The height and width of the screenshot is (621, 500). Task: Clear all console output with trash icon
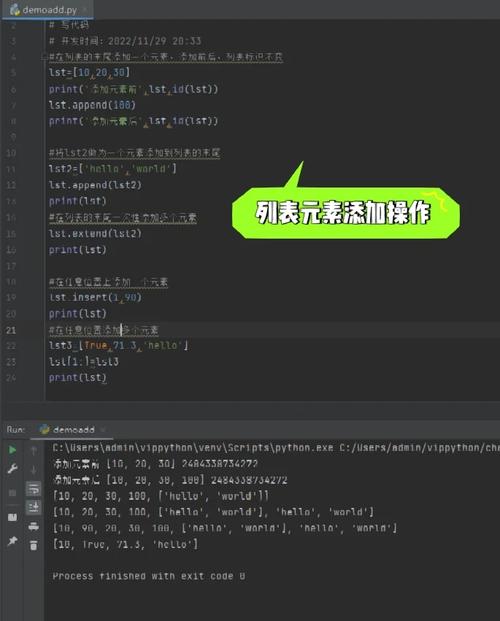34,545
